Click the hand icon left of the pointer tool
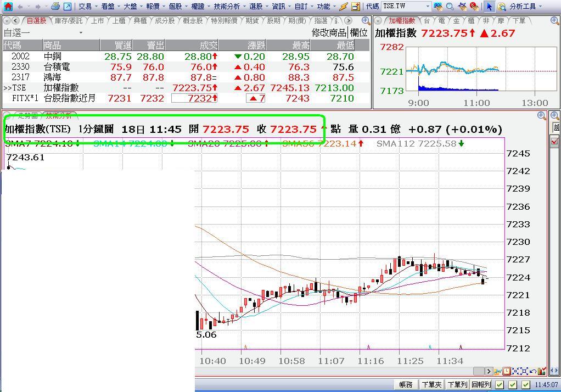Image resolution: width=561 pixels, height=392 pixels. pyautogui.click(x=474, y=7)
